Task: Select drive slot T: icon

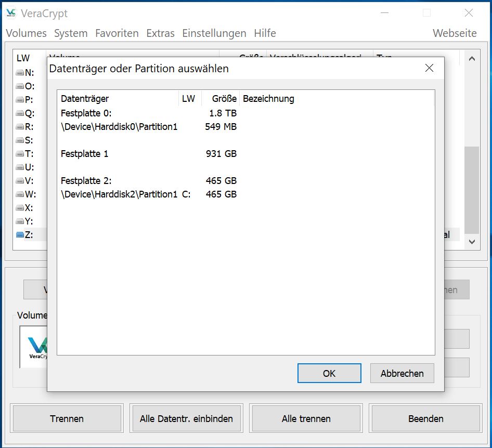Action: 20,154
